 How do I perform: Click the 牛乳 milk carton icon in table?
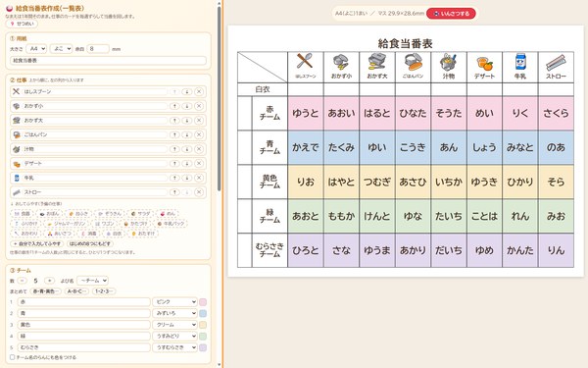(520, 62)
